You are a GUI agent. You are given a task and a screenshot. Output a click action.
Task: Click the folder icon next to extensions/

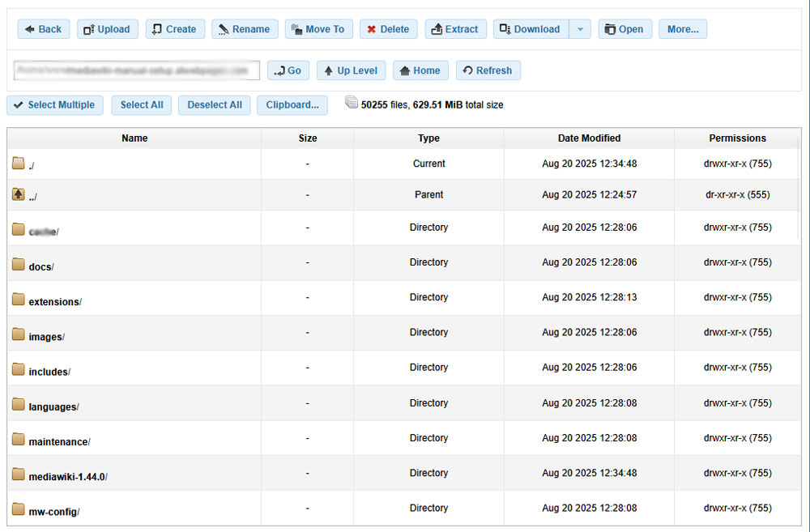18,298
